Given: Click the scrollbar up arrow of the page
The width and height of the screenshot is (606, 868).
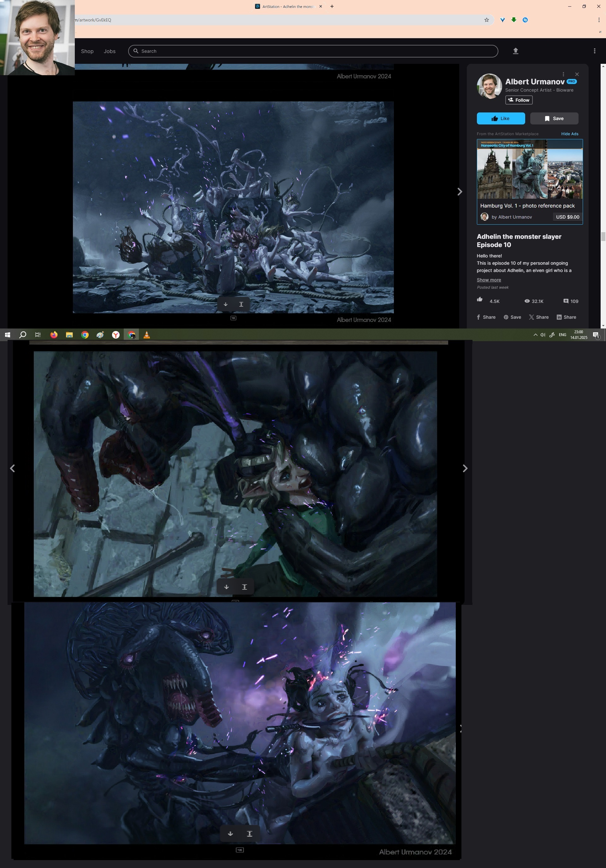Looking at the screenshot, I should pyautogui.click(x=603, y=66).
